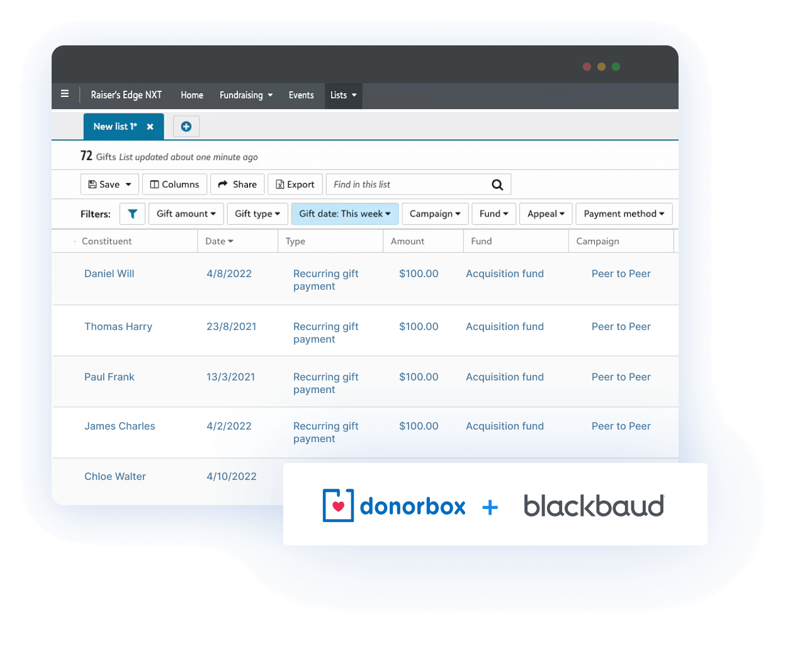
Task: Open Peer to Peer in Thomas Harry row
Action: point(621,327)
